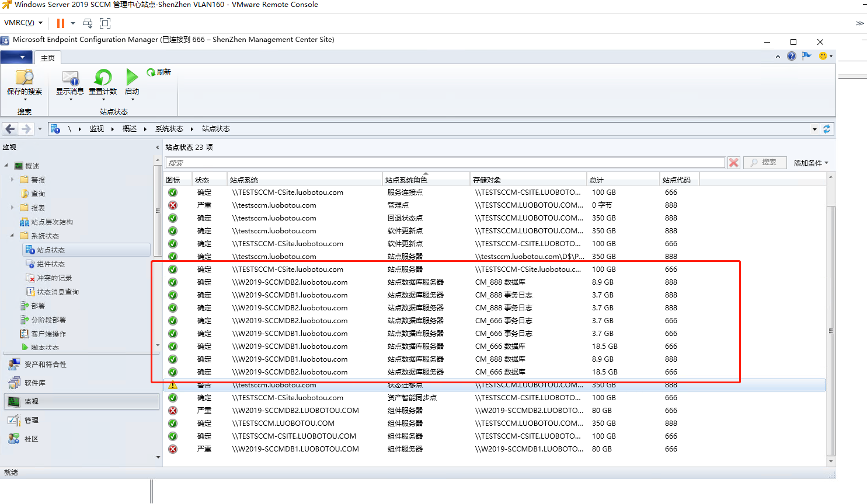Click the ribbon feedback flag icon
Image resolution: width=867 pixels, height=504 pixels.
coord(806,56)
